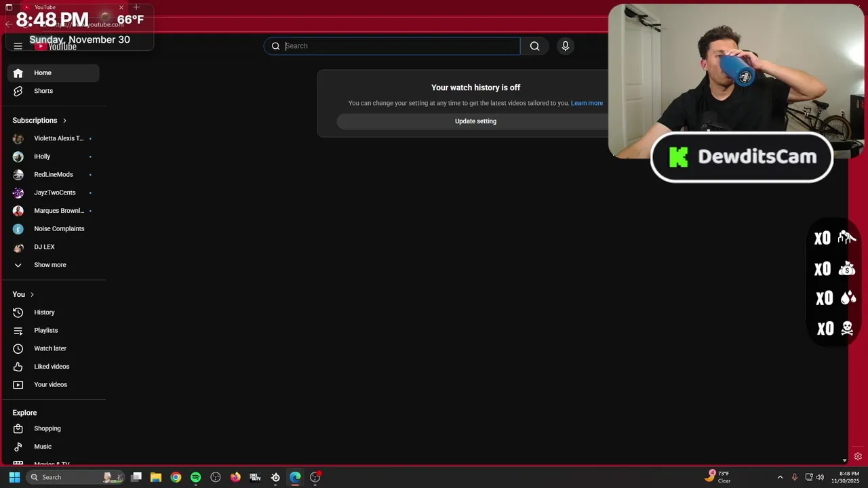Open the browser settings gear icon

click(x=858, y=457)
